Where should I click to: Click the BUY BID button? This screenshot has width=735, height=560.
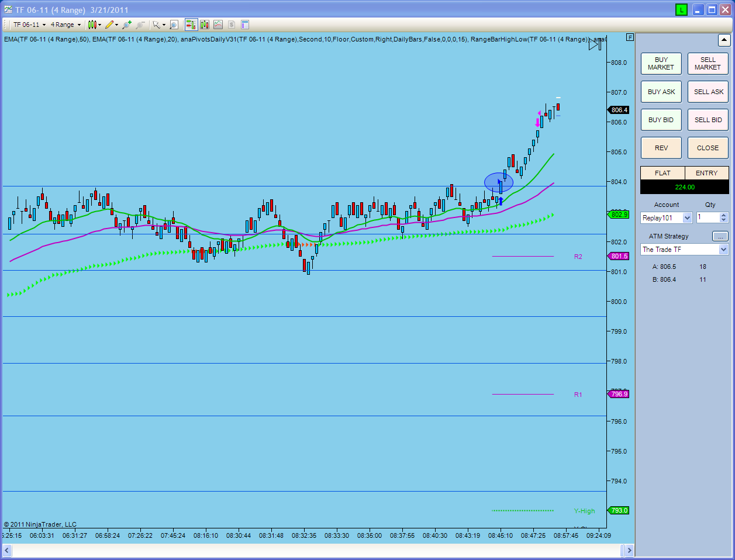tap(661, 120)
